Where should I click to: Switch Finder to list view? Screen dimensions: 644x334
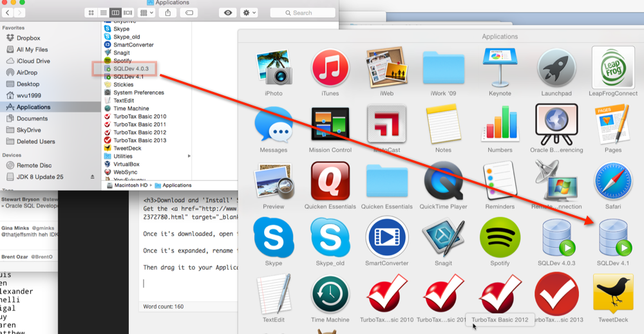(x=104, y=13)
